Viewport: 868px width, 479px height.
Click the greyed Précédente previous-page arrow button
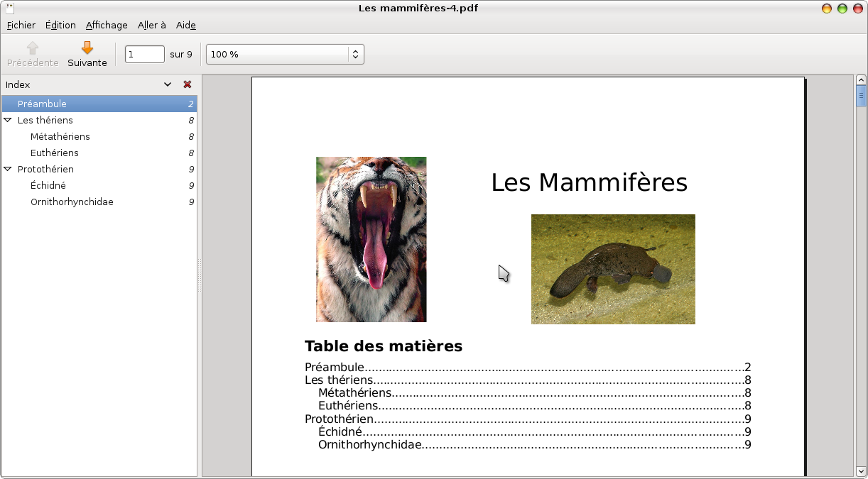(33, 54)
